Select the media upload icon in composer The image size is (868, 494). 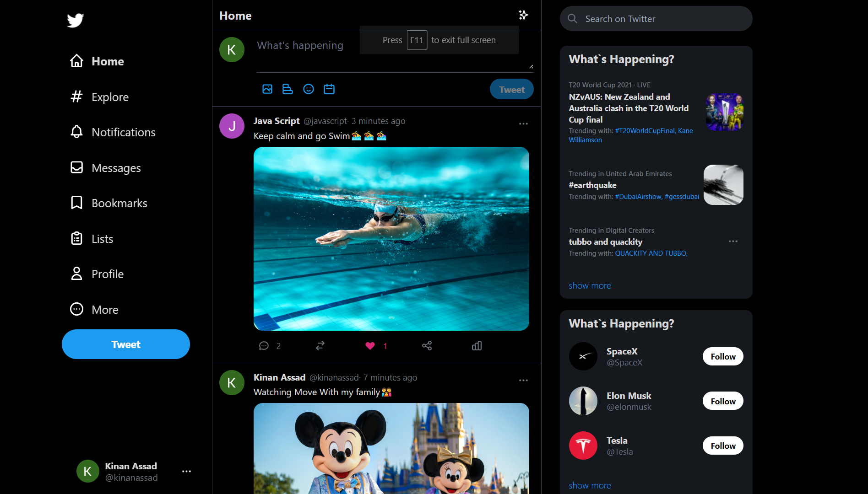click(267, 89)
